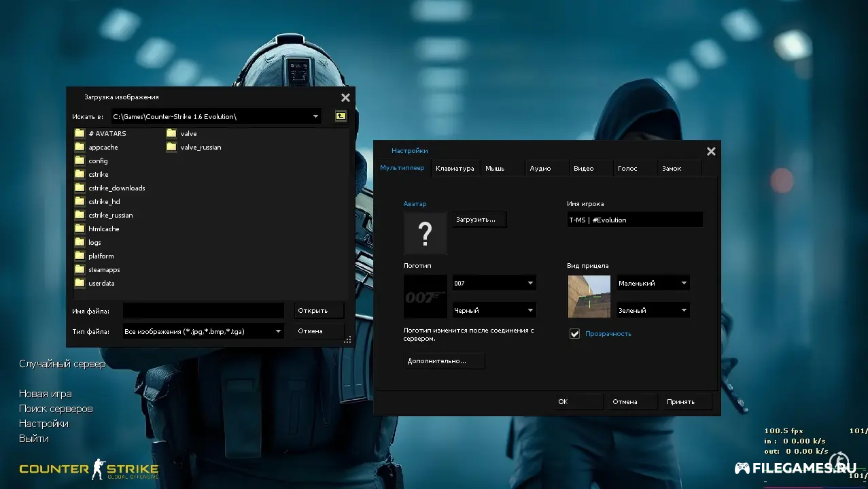The width and height of the screenshot is (868, 489).
Task: Click the crosshair preview image
Action: click(x=589, y=297)
